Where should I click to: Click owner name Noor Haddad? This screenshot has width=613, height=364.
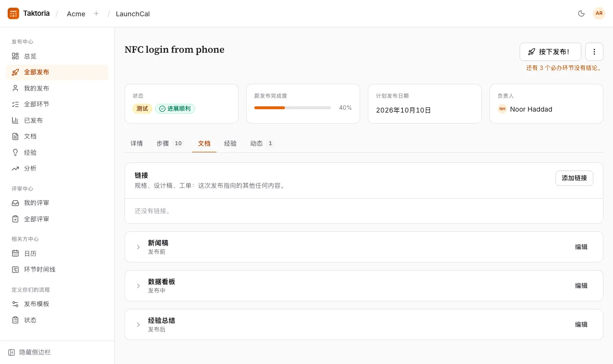[x=531, y=109]
